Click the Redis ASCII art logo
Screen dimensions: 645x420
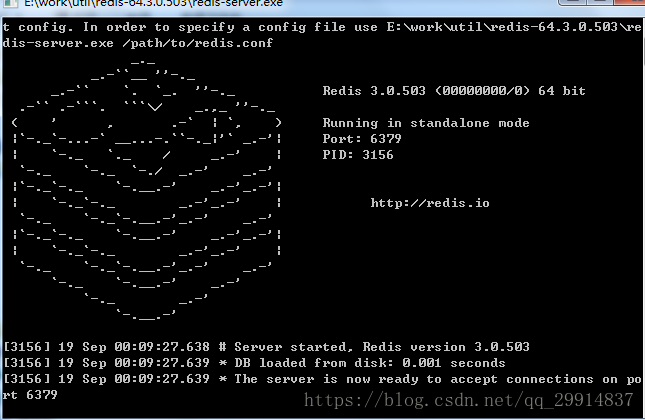point(146,190)
